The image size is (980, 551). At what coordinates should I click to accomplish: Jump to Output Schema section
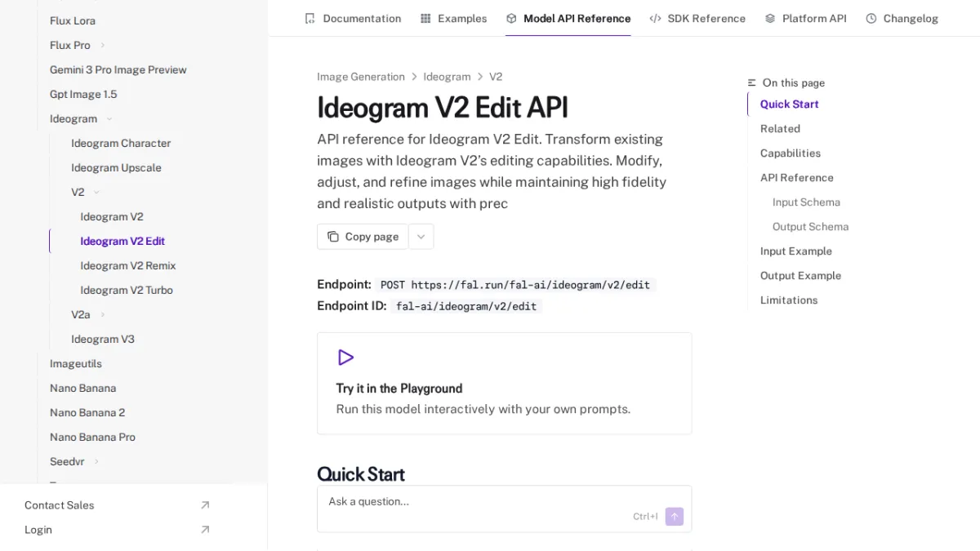point(810,226)
